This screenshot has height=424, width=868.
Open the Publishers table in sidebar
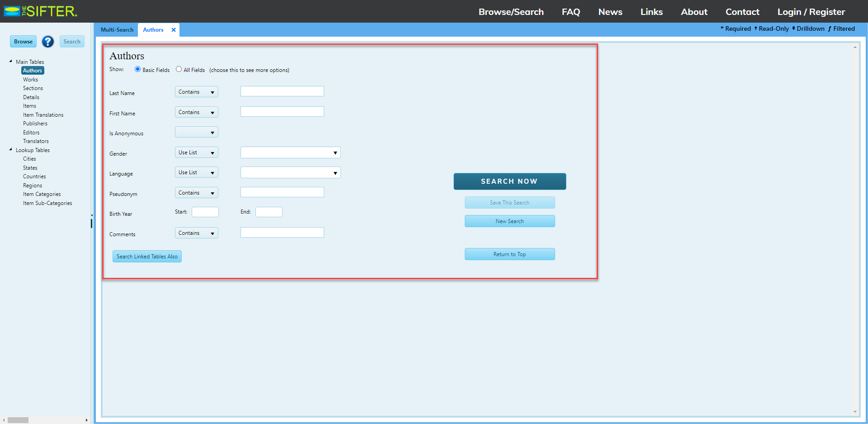(35, 124)
